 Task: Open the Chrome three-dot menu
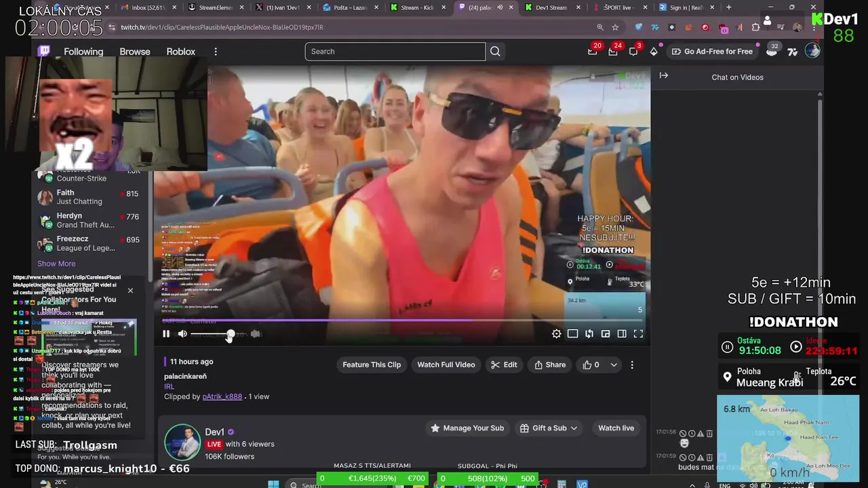(x=814, y=27)
